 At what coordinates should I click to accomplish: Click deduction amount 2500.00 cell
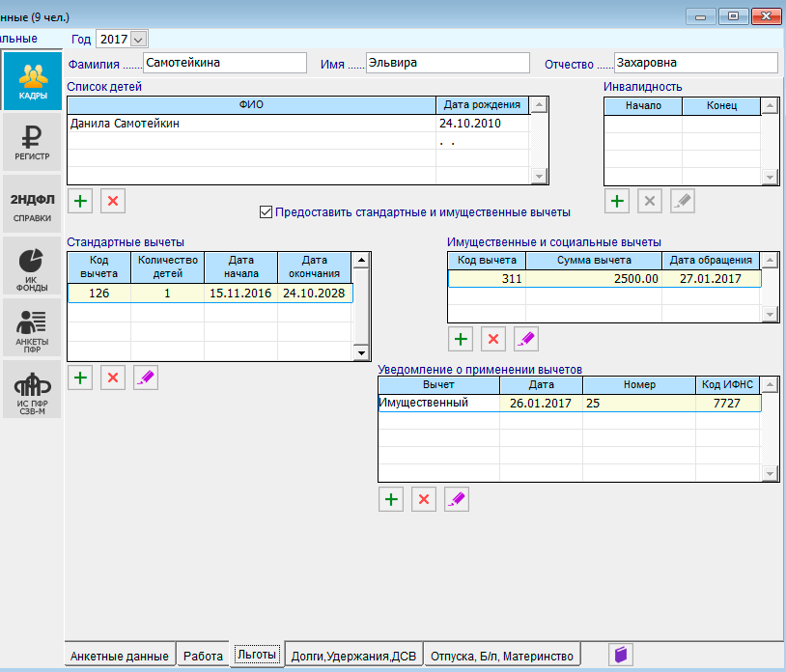(594, 279)
